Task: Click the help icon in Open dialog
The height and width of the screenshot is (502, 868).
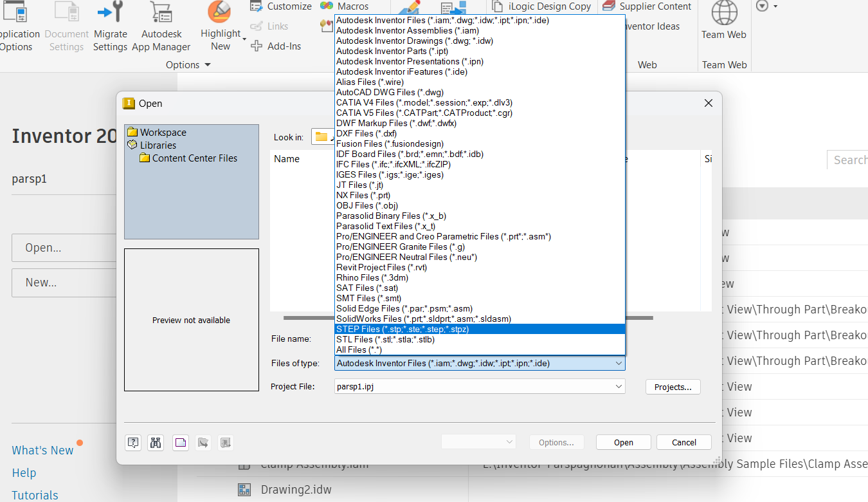Action: 133,442
